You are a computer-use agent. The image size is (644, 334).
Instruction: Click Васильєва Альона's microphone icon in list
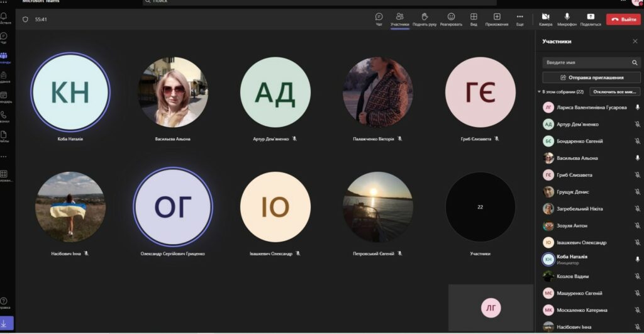coord(638,158)
